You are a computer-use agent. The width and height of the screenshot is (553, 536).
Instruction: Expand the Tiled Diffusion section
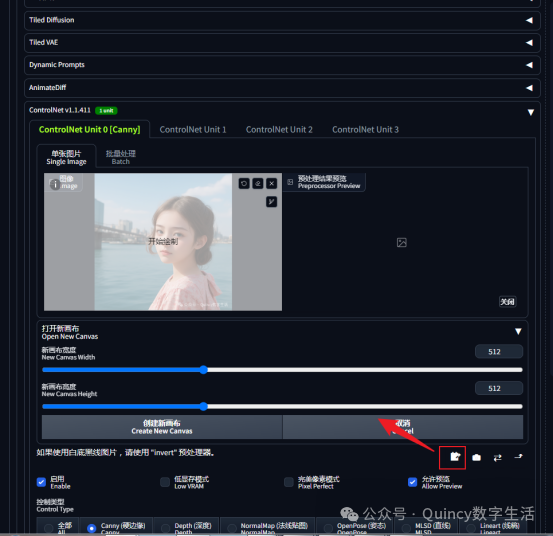[282, 20]
